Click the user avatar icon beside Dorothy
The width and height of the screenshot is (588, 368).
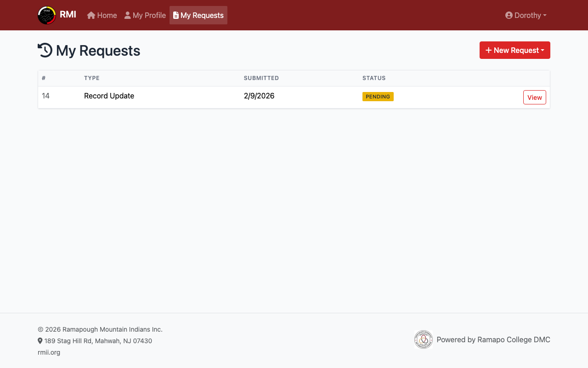[509, 15]
